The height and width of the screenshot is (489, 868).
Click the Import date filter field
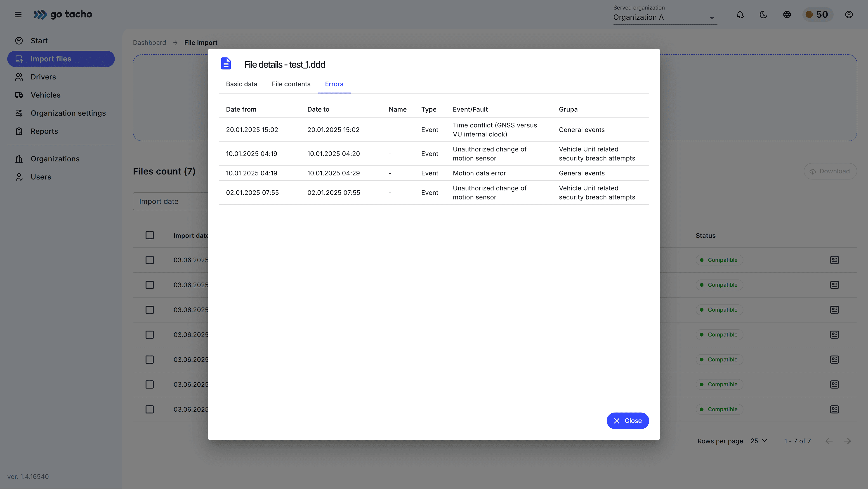point(170,201)
